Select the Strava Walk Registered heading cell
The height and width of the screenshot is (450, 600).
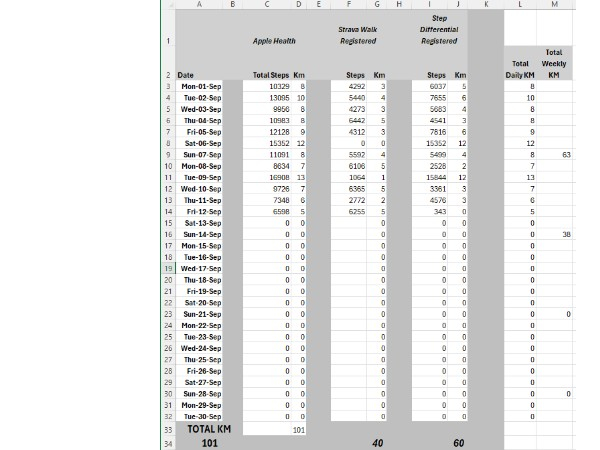click(357, 36)
